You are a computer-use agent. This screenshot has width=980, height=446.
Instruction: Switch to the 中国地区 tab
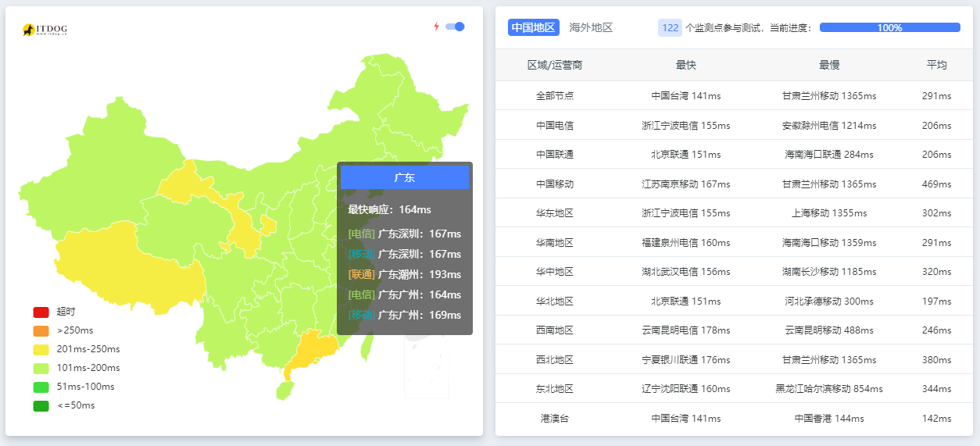(533, 27)
